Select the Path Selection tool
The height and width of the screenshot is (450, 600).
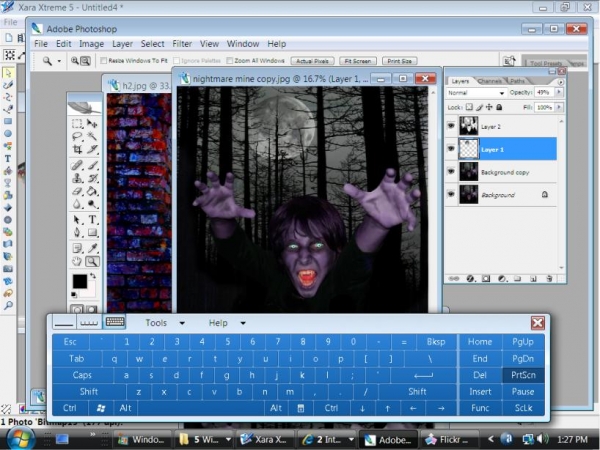tap(77, 220)
